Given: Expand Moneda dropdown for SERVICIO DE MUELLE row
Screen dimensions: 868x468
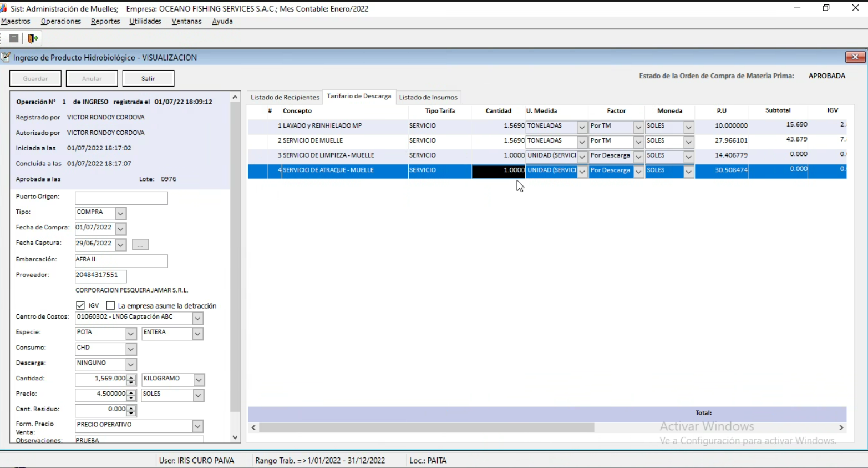Looking at the screenshot, I should tap(688, 142).
